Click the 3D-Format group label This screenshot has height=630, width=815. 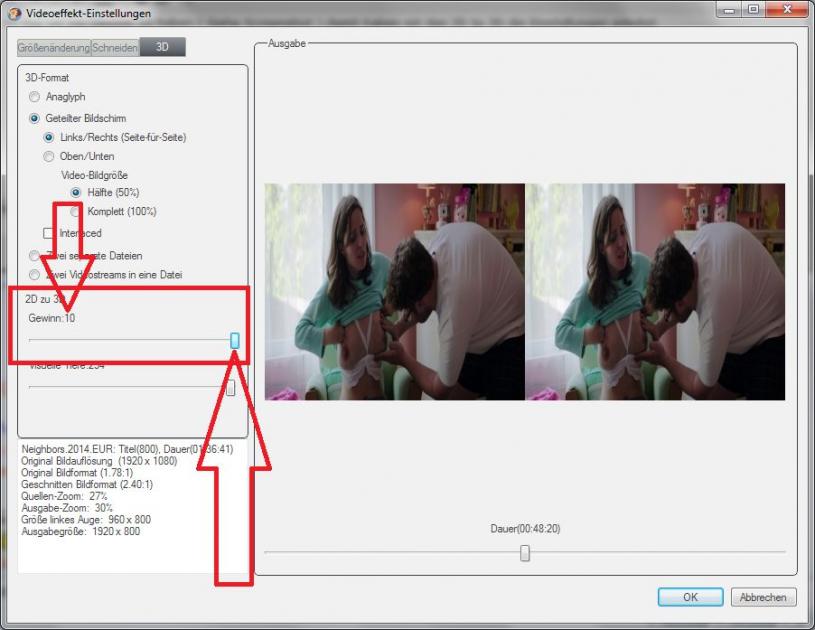coord(47,78)
